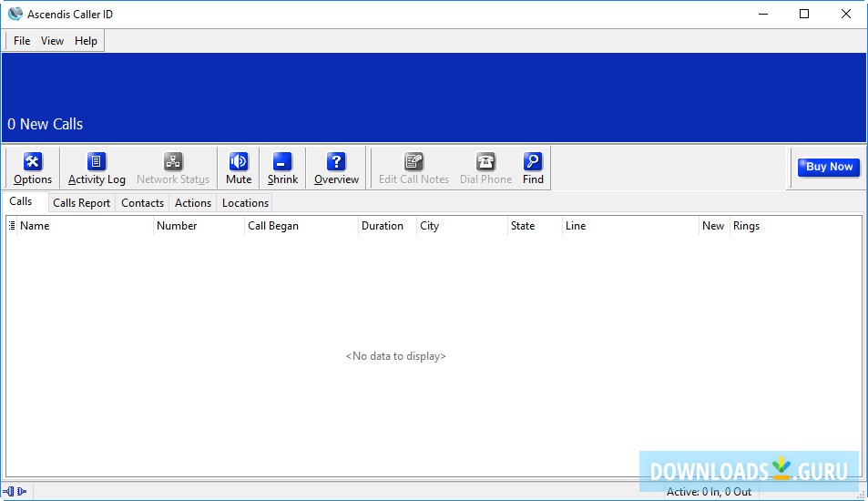Minimize the Ascendis Caller ID window
This screenshot has width=868, height=501.
point(763,14)
